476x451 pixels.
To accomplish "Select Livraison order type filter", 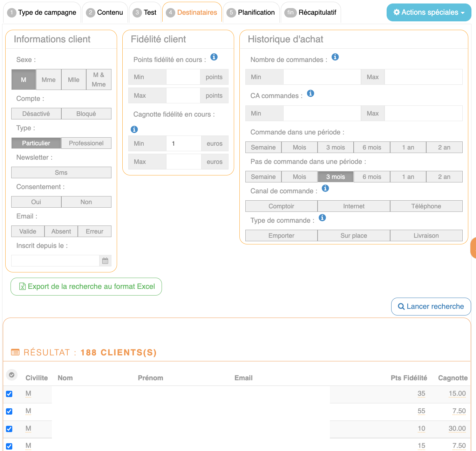I will (x=426, y=236).
